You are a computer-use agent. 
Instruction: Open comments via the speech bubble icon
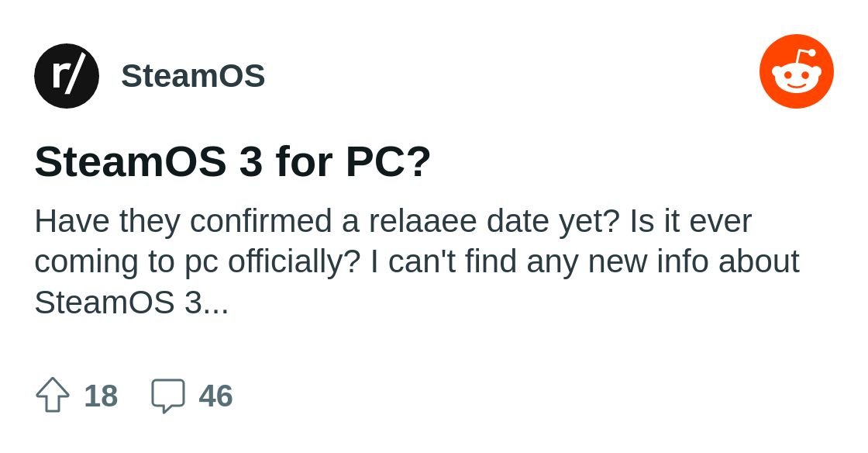point(168,396)
